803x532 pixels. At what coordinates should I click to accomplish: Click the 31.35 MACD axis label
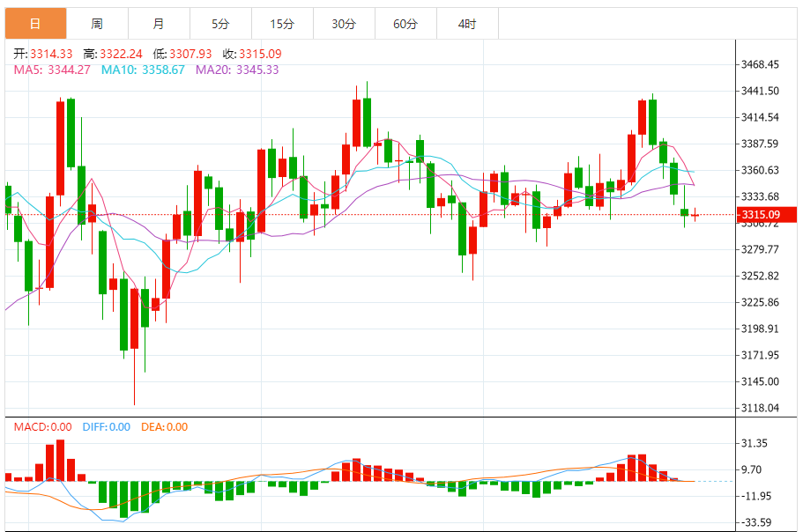755,443
